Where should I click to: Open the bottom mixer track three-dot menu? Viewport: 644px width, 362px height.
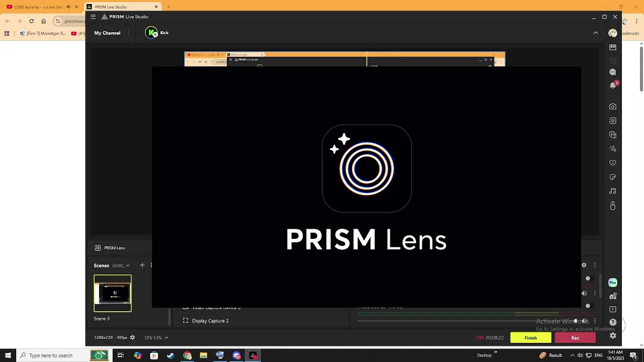(x=595, y=321)
